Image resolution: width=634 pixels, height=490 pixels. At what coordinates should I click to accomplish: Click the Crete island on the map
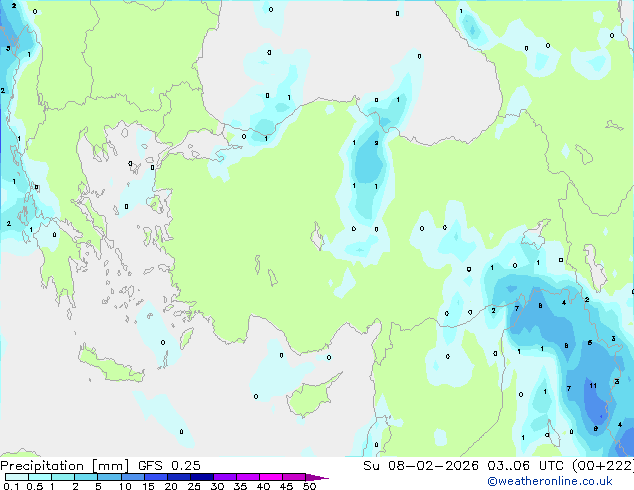click(110, 366)
